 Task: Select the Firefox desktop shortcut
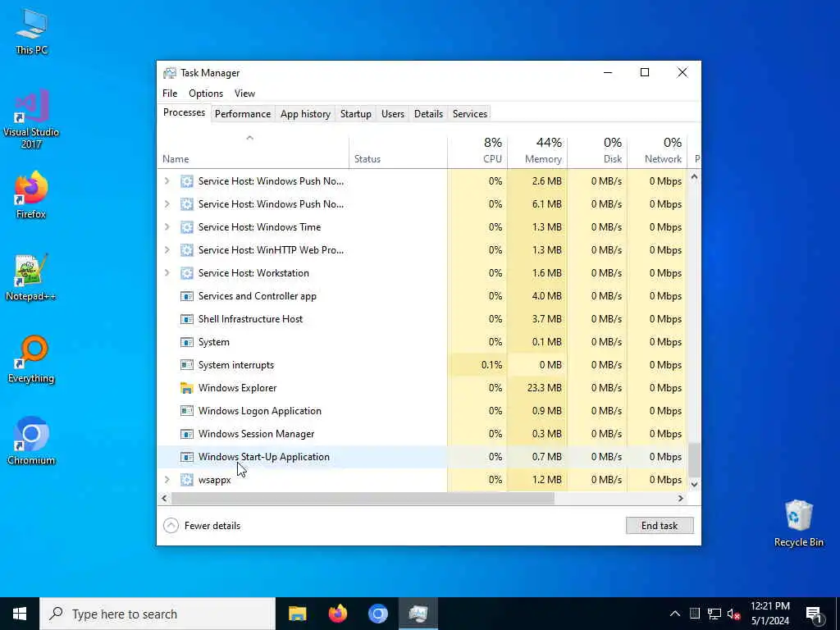point(31,195)
